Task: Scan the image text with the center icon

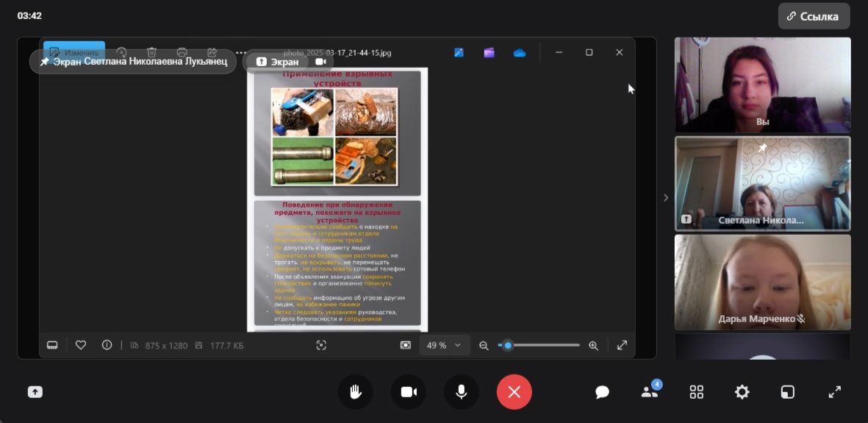Action: [x=321, y=345]
